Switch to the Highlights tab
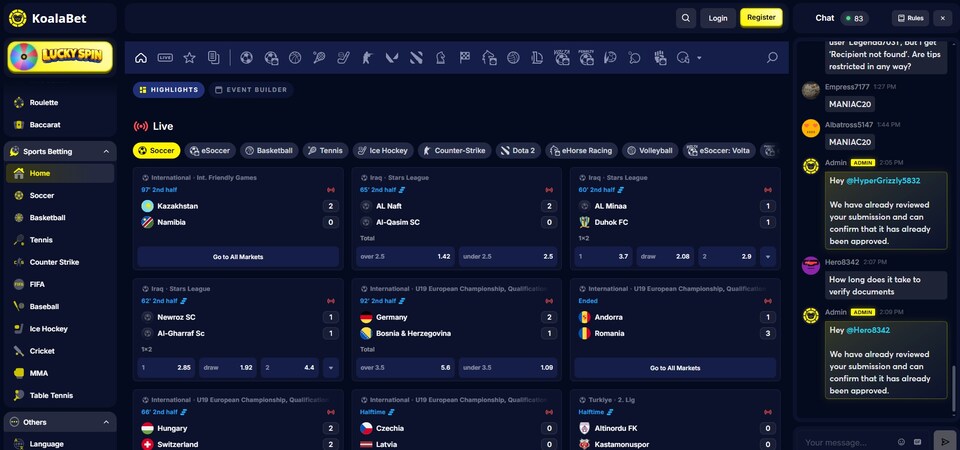 tap(169, 90)
